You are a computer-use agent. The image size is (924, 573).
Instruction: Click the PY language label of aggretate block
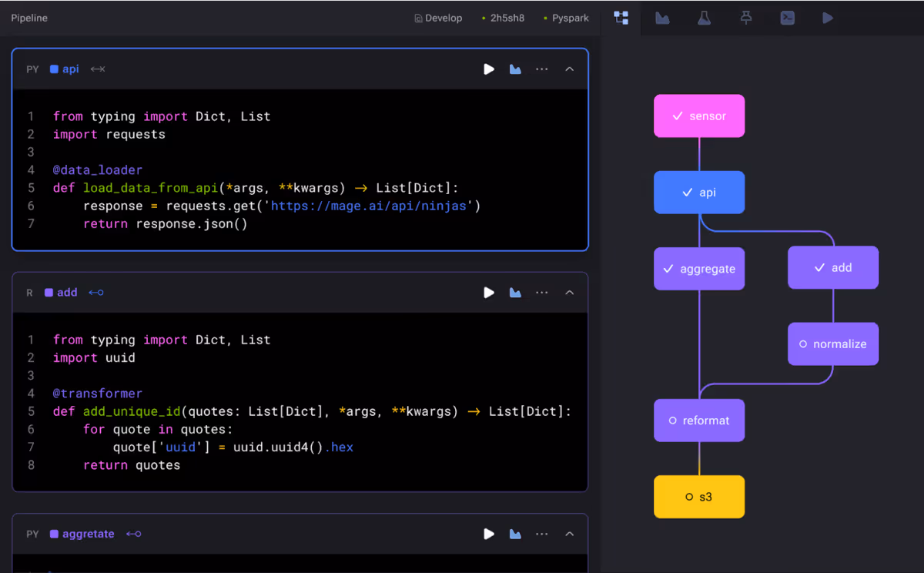click(32, 534)
